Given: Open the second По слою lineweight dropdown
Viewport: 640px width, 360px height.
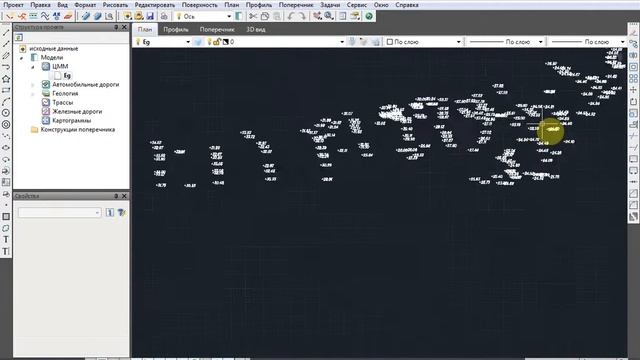Looking at the screenshot, I should click(x=622, y=42).
